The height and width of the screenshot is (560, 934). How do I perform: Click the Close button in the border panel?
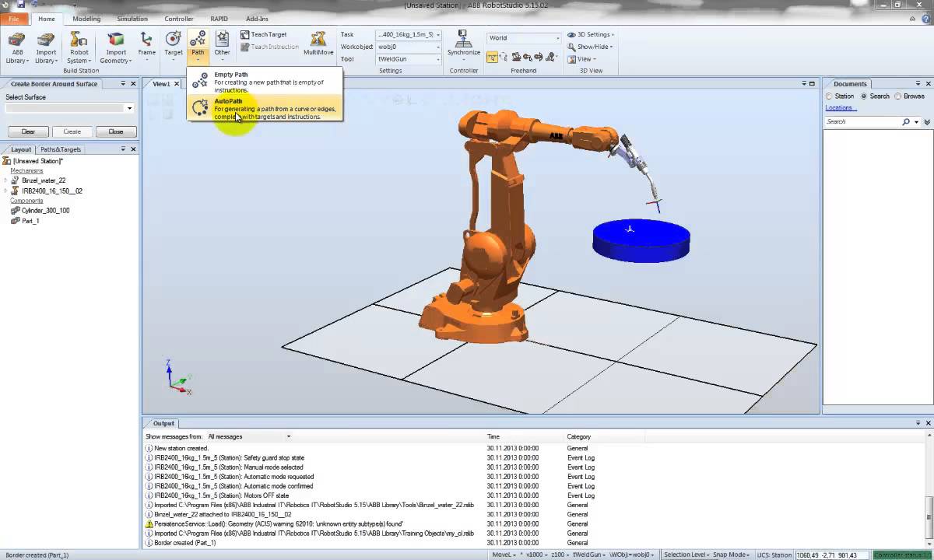pyautogui.click(x=115, y=131)
